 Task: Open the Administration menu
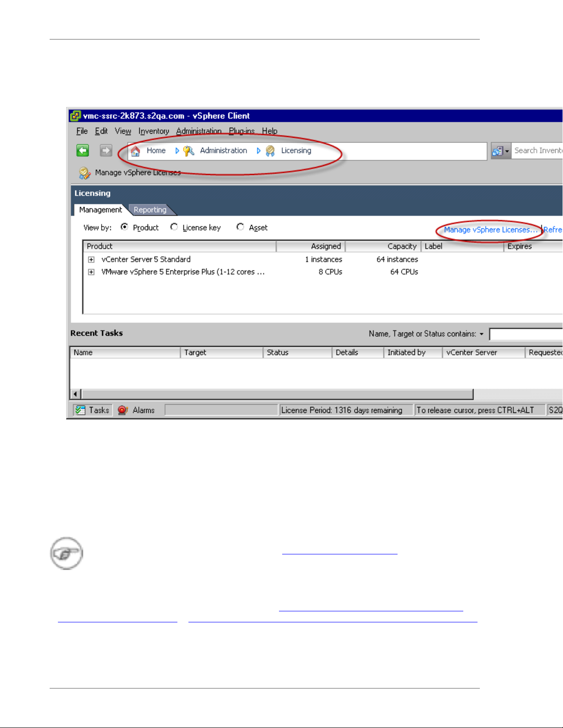(199, 131)
